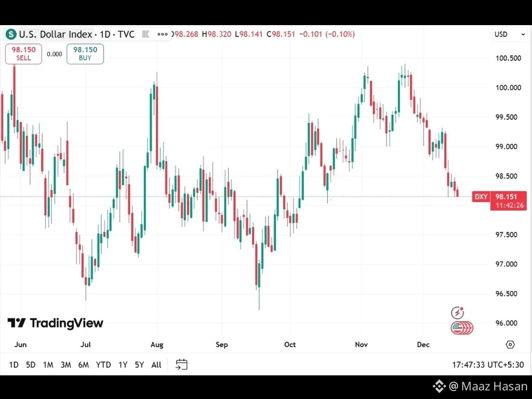Click the 98.500 price axis label
Image resolution: width=532 pixels, height=399 pixels.
(x=506, y=176)
